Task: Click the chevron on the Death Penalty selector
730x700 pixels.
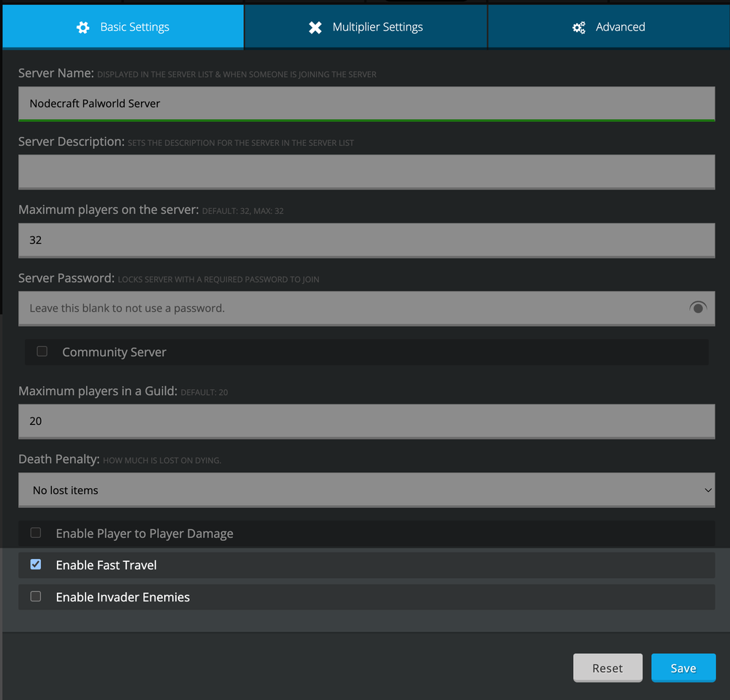Action: (x=707, y=490)
